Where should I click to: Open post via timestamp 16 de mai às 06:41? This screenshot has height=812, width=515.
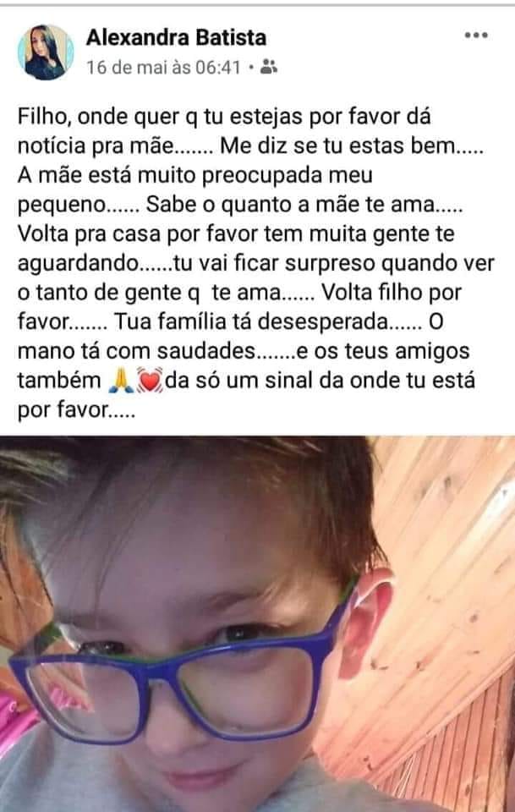(163, 68)
